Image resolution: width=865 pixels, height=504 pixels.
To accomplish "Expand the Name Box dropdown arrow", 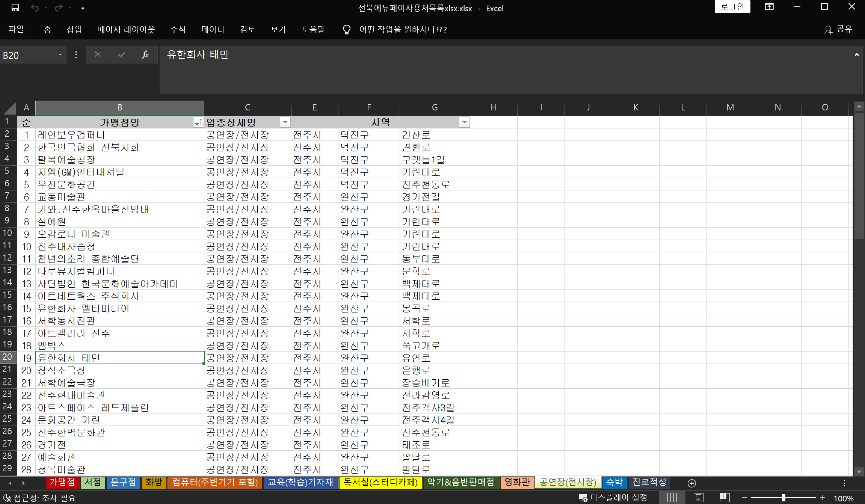I will pos(60,55).
